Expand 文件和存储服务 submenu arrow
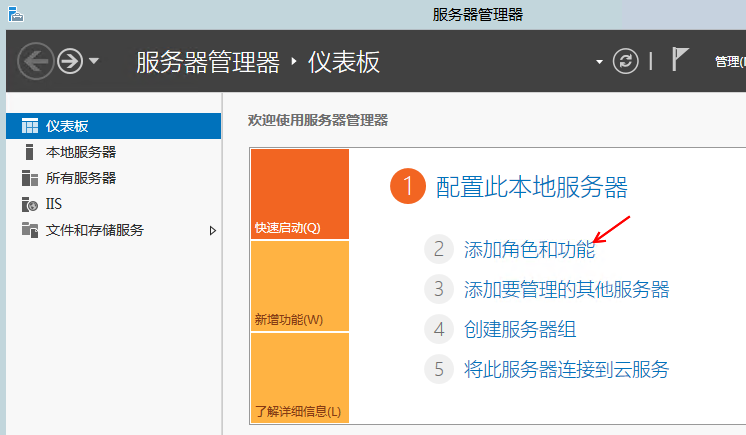 pyautogui.click(x=212, y=230)
